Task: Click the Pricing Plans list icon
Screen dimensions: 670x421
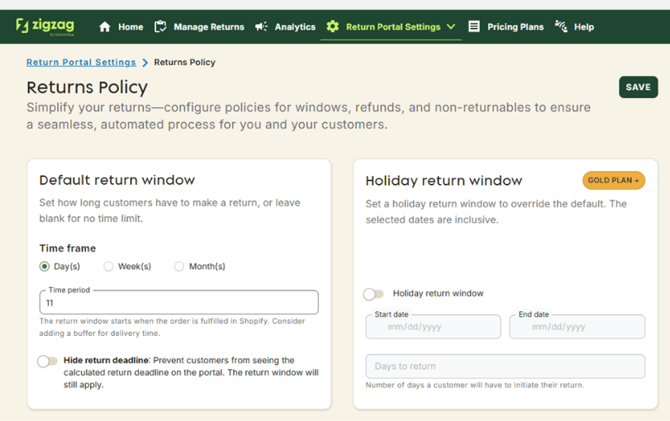Action: (474, 27)
